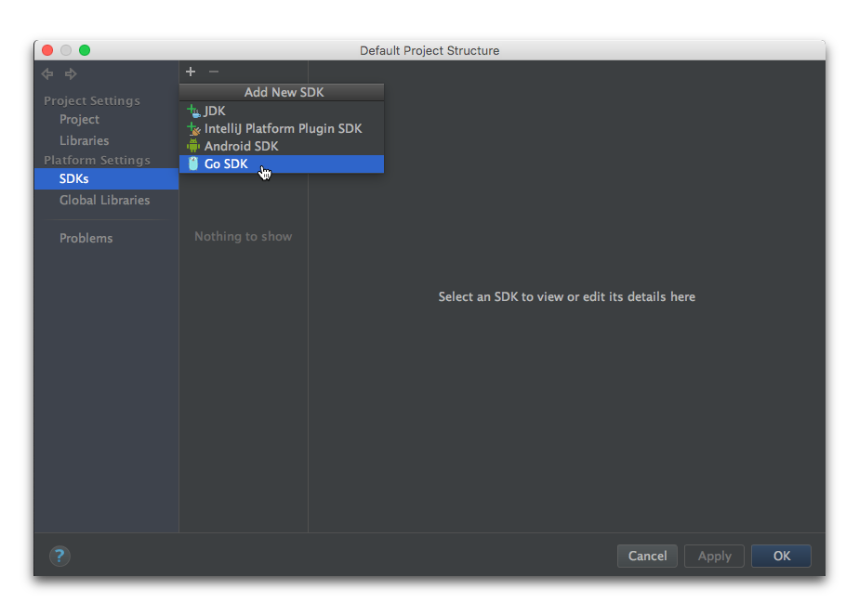Image resolution: width=859 pixels, height=616 pixels.
Task: Click the 'Project Settings' section header
Action: pyautogui.click(x=92, y=100)
